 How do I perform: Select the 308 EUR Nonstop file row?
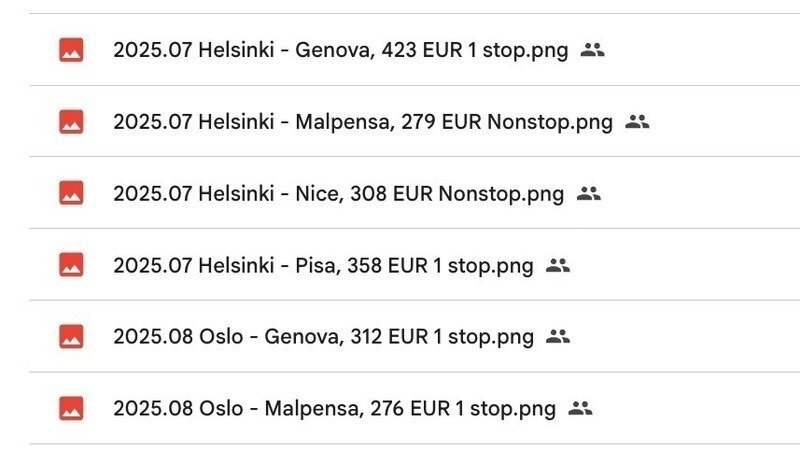click(700, 194)
